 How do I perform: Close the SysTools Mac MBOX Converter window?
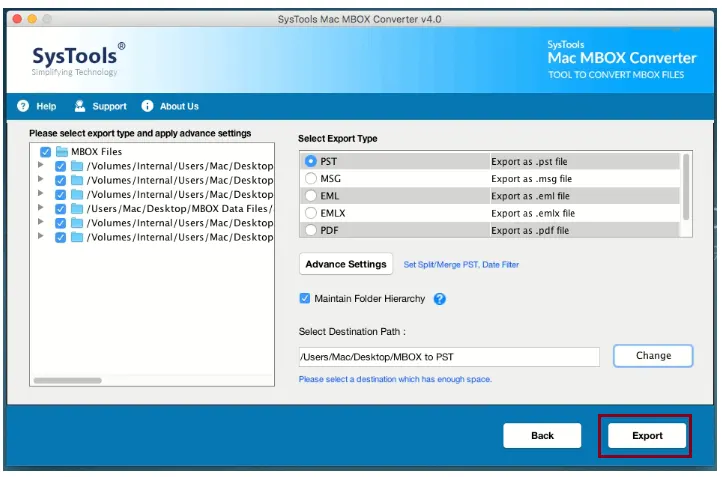tap(17, 19)
